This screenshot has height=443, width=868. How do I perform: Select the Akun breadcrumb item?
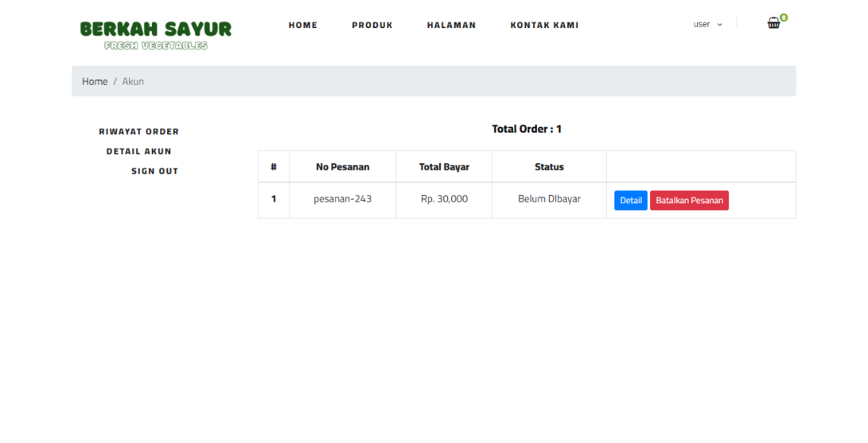point(133,81)
